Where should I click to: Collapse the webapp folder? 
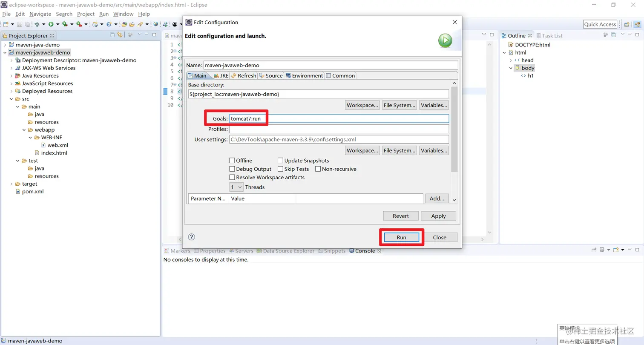(x=24, y=130)
